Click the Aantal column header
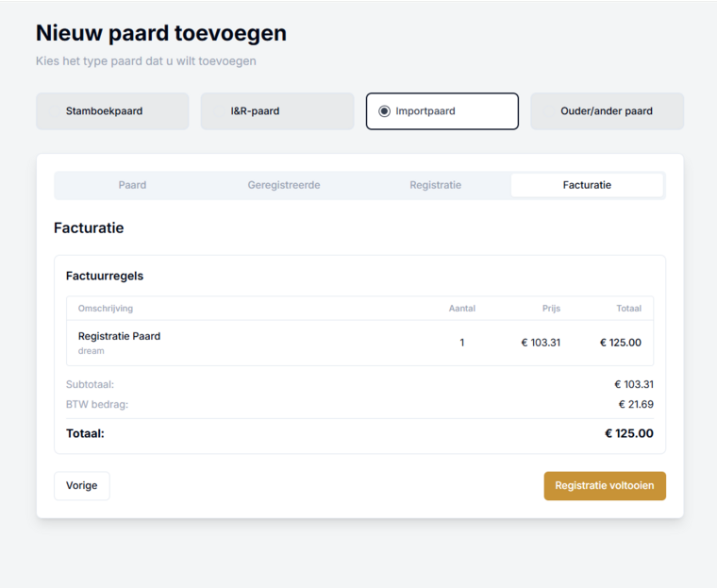 (462, 309)
